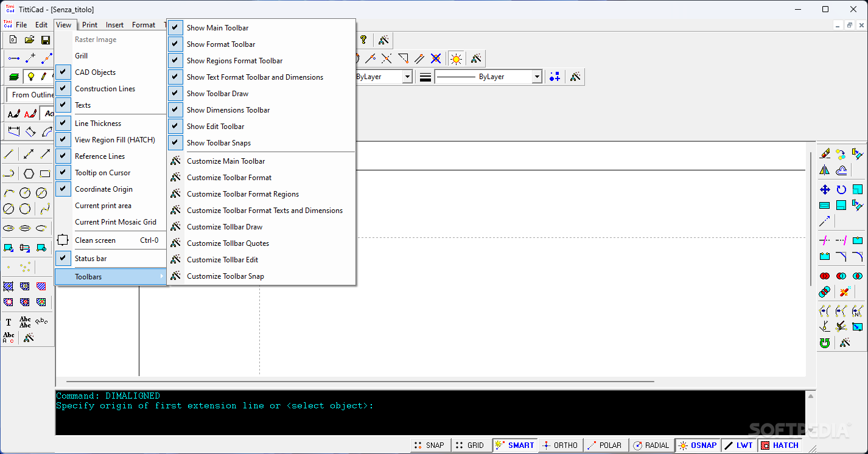Select the hexagon polygon draw tool
Screen dimensions: 868x454
29,173
